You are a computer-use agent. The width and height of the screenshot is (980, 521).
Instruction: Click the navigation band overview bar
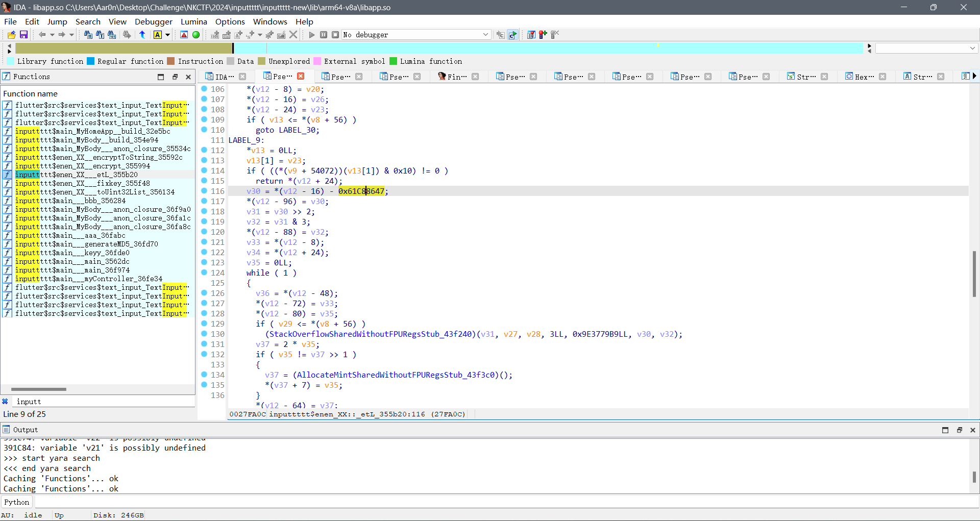click(439, 48)
